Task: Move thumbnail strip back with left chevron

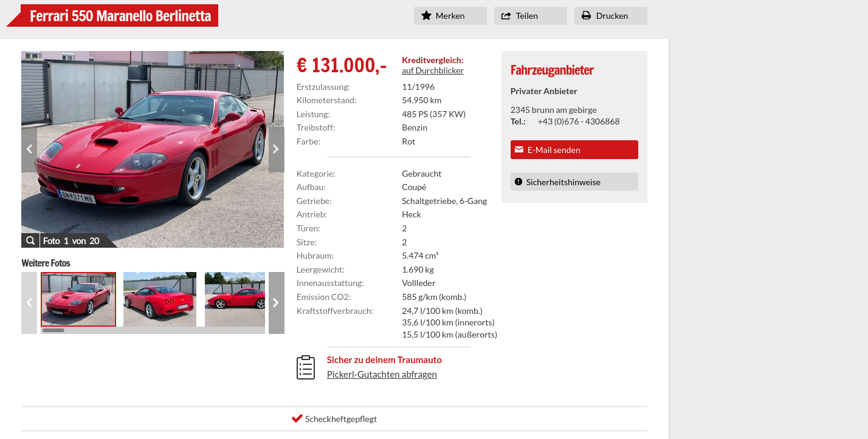Action: click(x=29, y=303)
